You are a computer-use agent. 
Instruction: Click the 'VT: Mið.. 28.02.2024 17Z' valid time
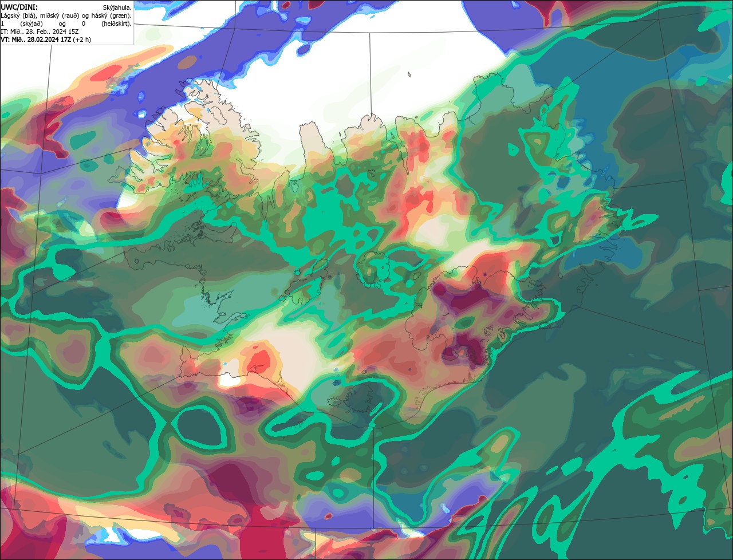pyautogui.click(x=36, y=40)
